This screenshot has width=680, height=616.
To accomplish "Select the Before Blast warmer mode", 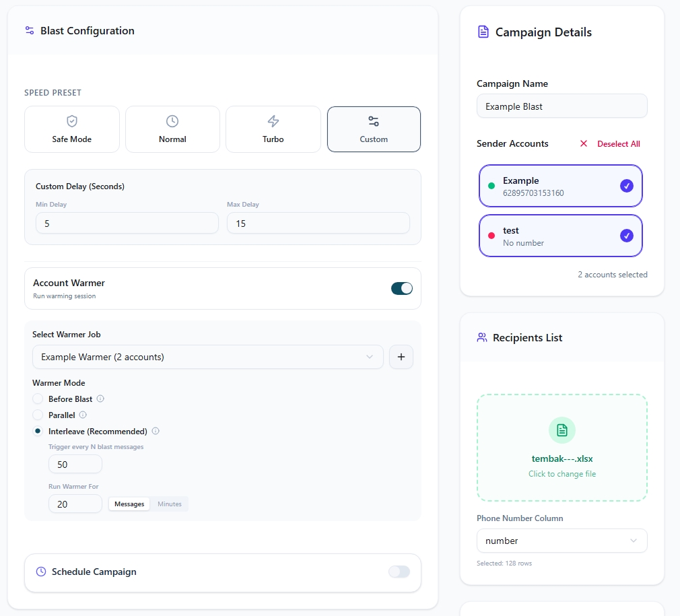I will click(38, 399).
